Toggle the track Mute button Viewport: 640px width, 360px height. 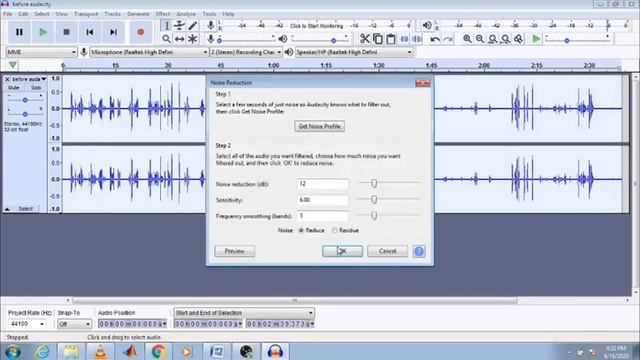(13, 88)
